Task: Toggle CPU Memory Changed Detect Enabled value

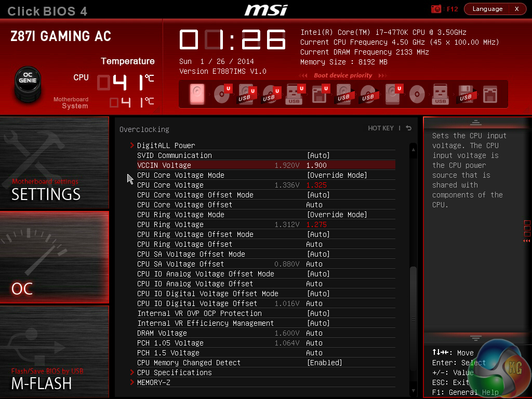Action: click(324, 363)
